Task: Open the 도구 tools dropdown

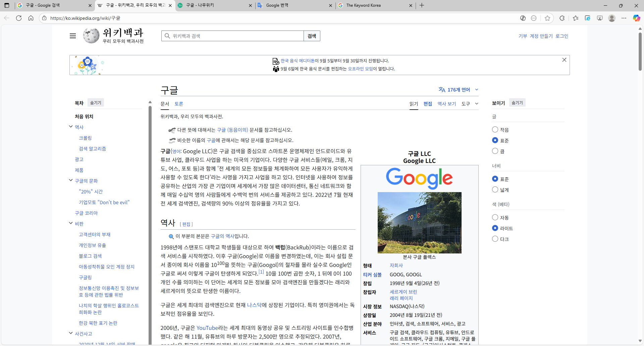Action: 470,104
